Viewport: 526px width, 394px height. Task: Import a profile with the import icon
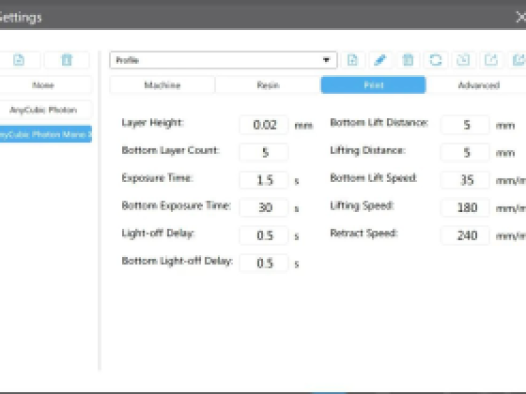(x=463, y=60)
